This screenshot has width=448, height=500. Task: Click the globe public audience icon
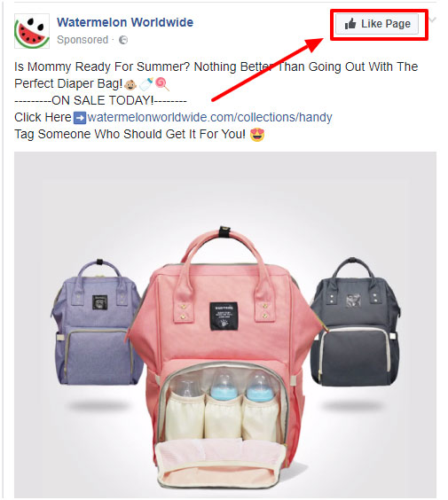click(x=123, y=40)
